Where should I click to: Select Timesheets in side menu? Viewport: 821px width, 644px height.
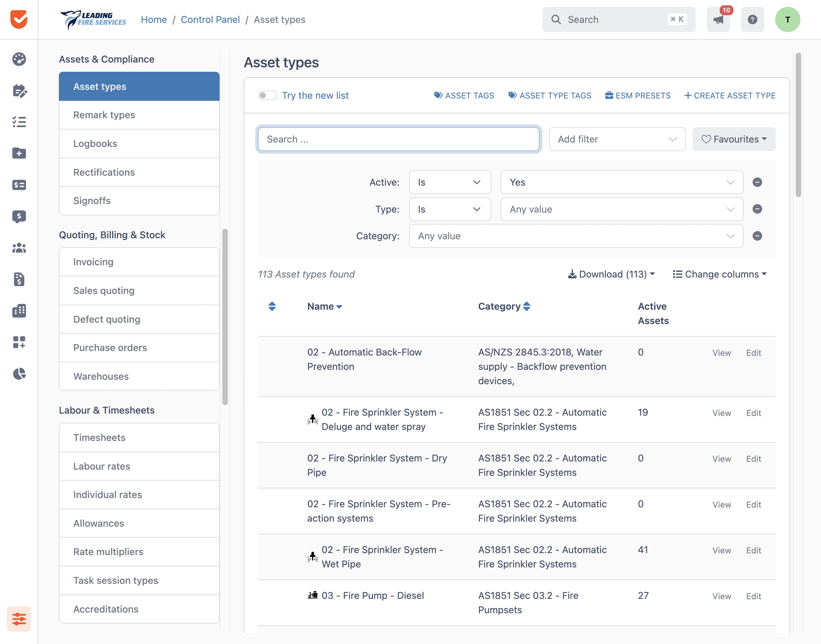(x=139, y=438)
